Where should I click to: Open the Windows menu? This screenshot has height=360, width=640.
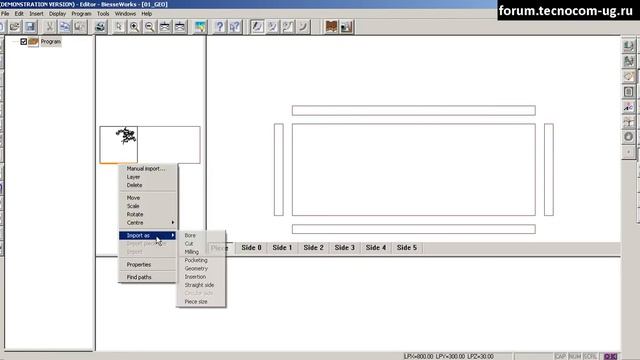tap(125, 13)
